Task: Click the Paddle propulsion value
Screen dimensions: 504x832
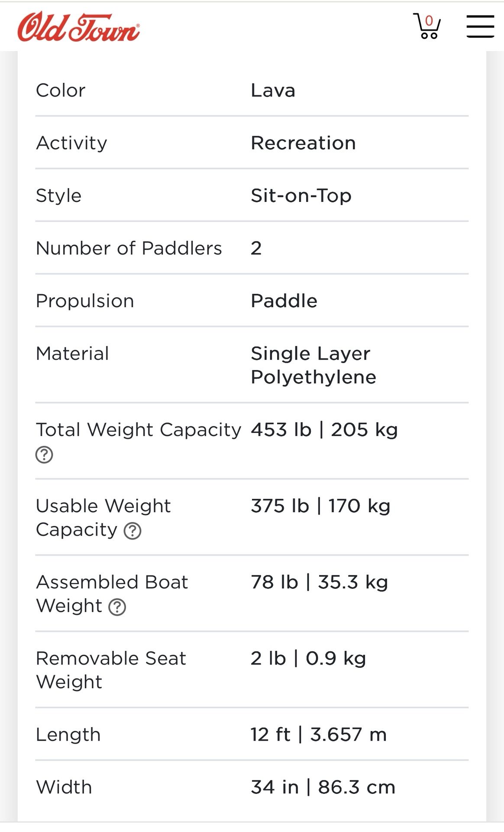Action: tap(284, 301)
